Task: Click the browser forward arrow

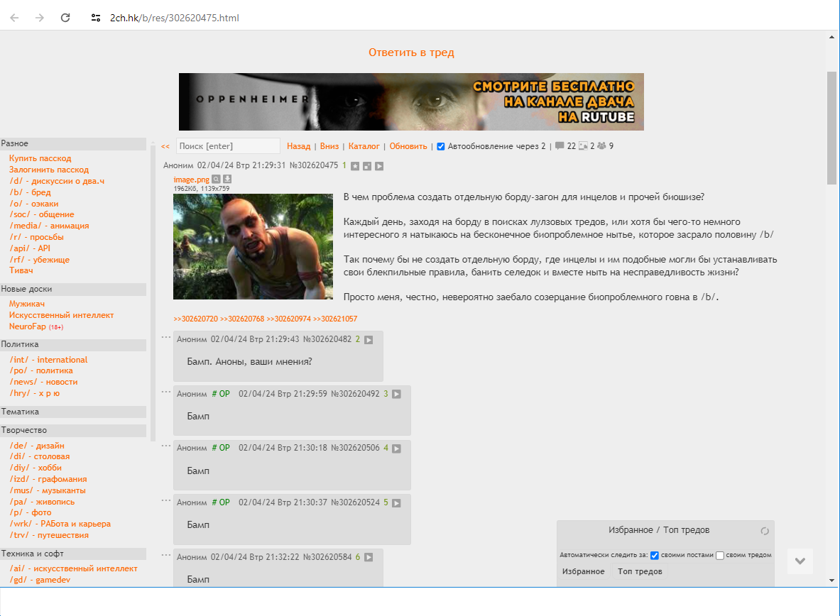Action: (x=40, y=18)
